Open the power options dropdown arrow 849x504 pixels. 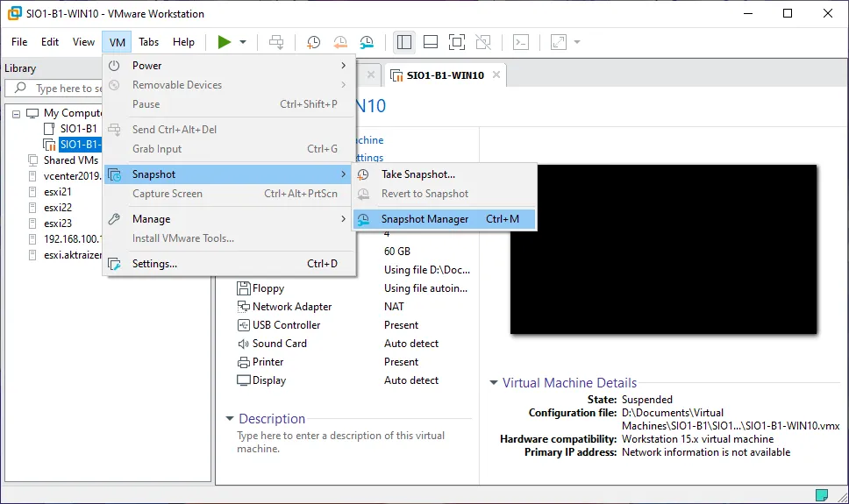[x=243, y=42]
